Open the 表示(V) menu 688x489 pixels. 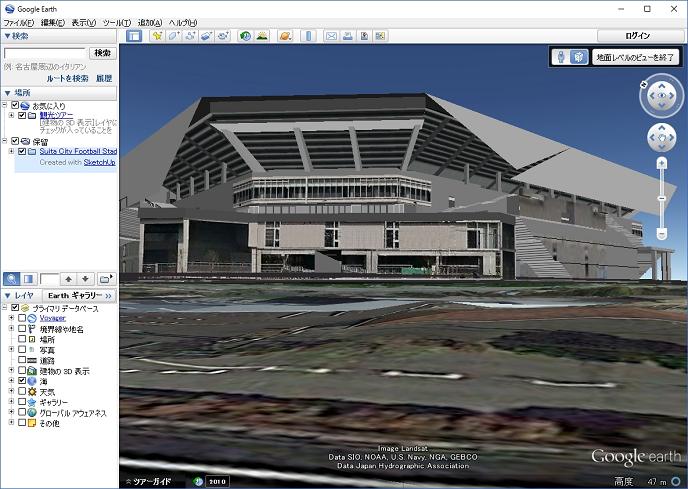(84, 22)
